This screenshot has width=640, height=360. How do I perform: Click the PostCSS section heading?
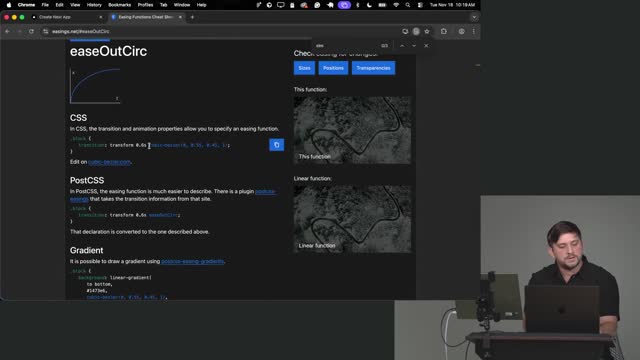pyautogui.click(x=87, y=180)
